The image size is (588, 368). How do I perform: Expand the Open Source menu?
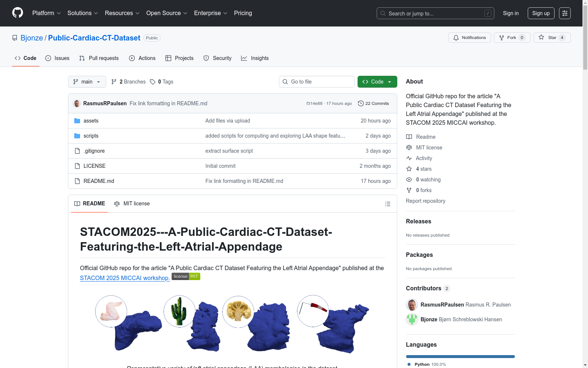point(167,13)
